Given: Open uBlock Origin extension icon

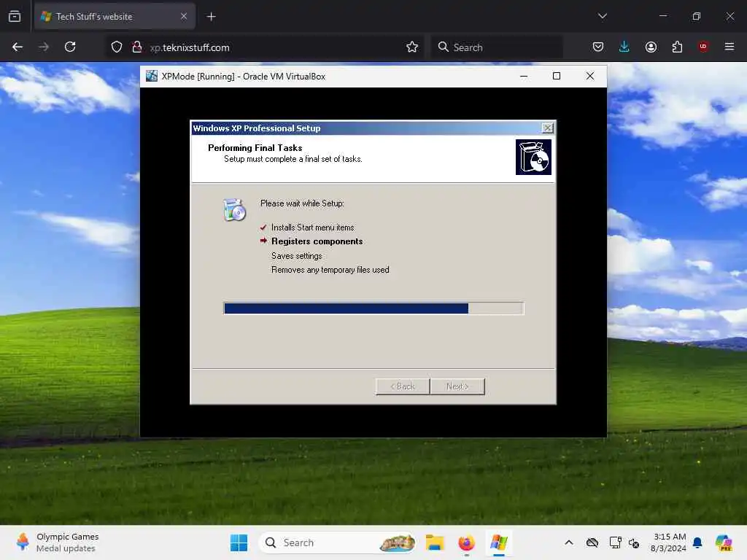Looking at the screenshot, I should 703,46.
